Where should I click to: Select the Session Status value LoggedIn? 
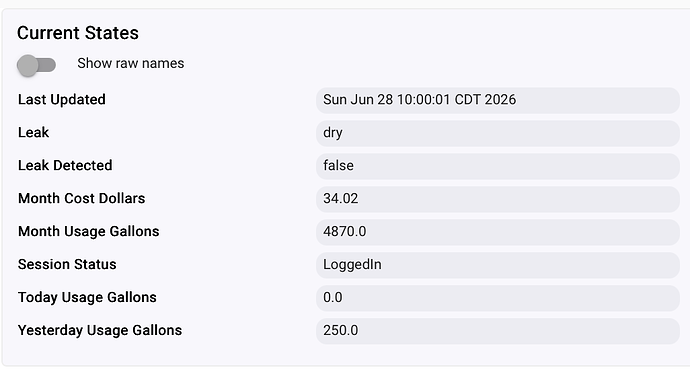[498, 265]
